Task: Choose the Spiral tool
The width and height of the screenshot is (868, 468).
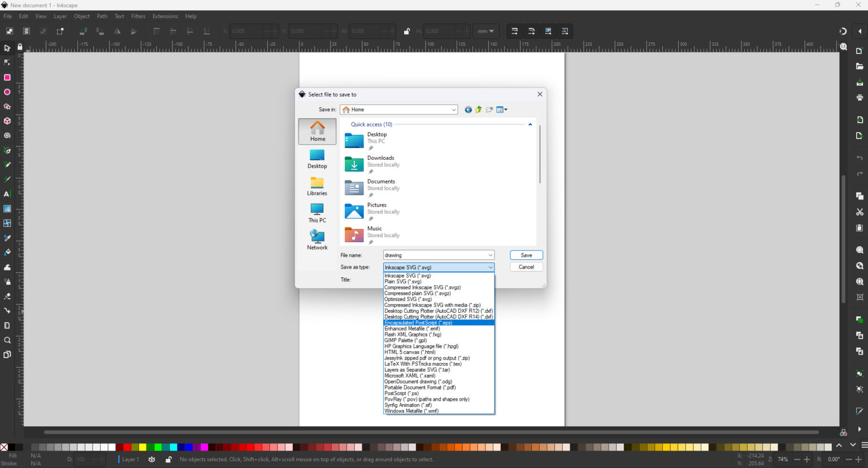Action: click(7, 135)
